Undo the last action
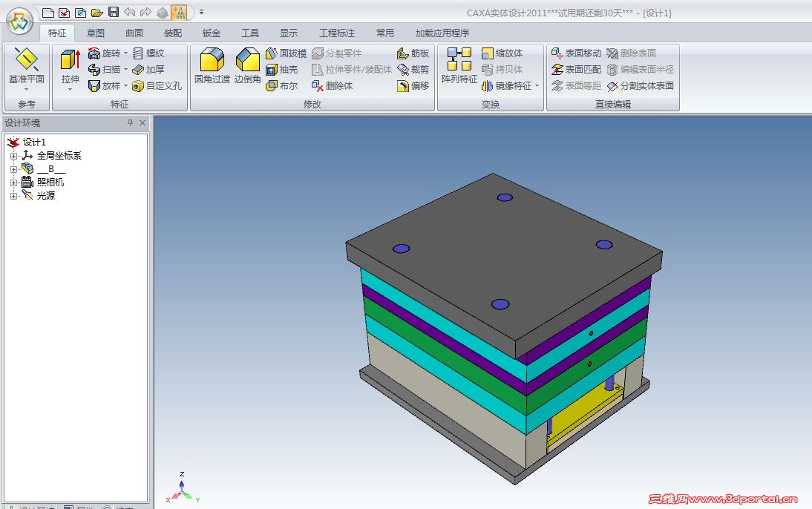The width and height of the screenshot is (812, 509). (x=129, y=13)
